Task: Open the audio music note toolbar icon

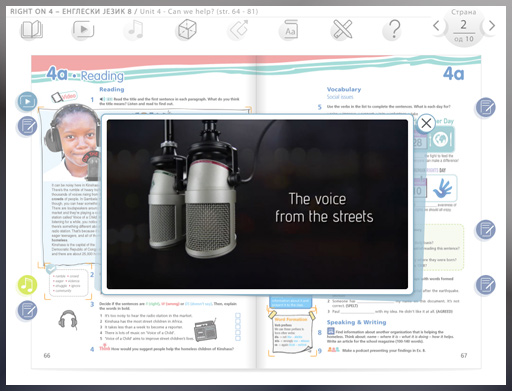Action: [x=135, y=30]
